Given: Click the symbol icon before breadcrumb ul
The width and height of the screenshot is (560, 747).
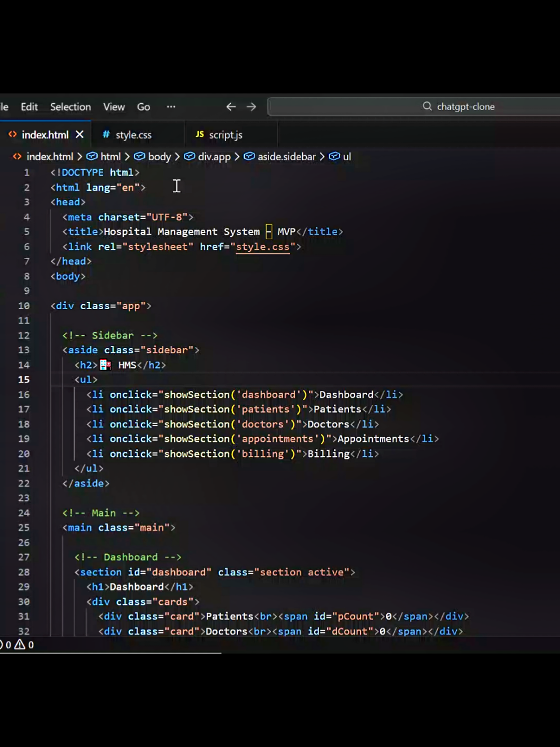Looking at the screenshot, I should pos(334,156).
